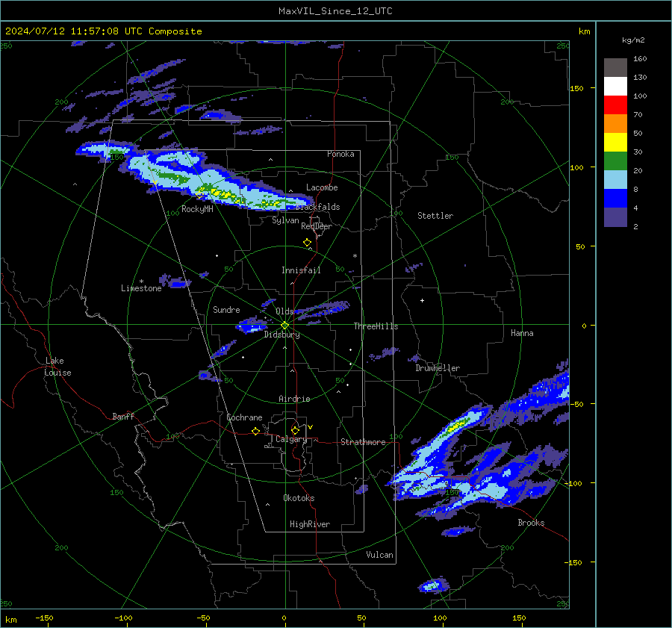Click the orange 50-70 legend swatch
672x628 pixels.
(x=615, y=123)
